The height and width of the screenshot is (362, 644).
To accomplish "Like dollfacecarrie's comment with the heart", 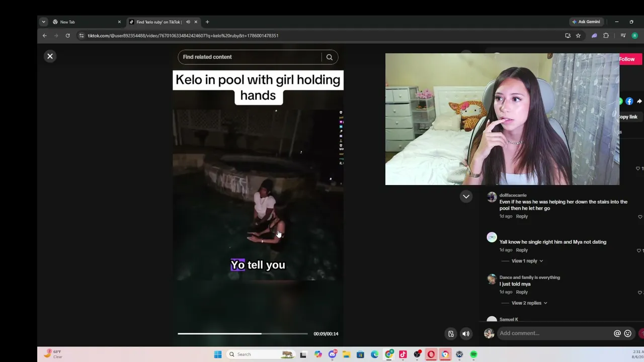I will pyautogui.click(x=640, y=217).
